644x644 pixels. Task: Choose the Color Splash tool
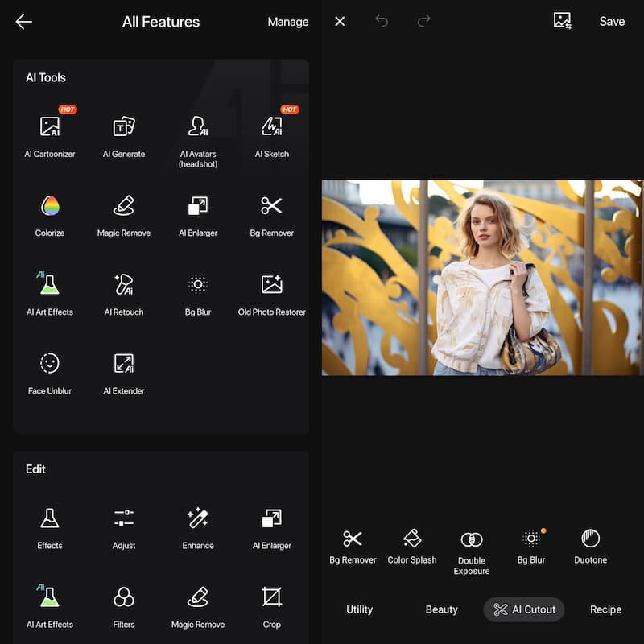click(412, 547)
